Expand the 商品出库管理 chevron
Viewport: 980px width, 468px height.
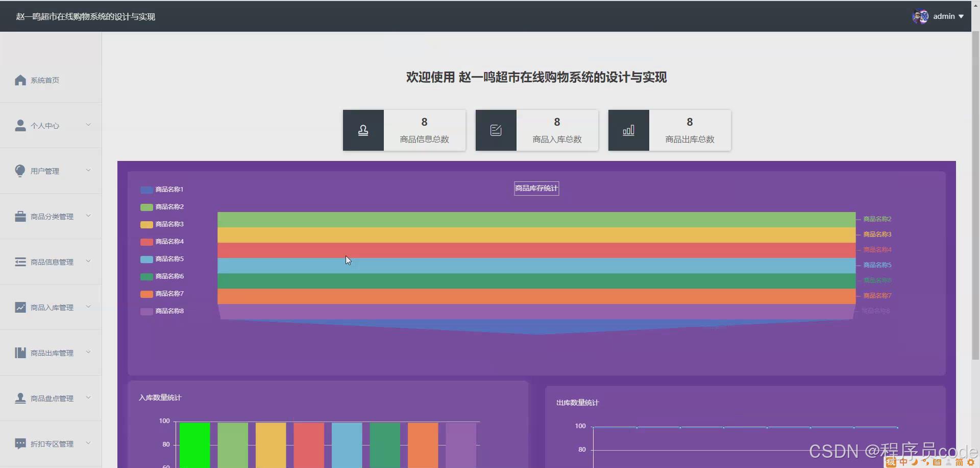[88, 352]
